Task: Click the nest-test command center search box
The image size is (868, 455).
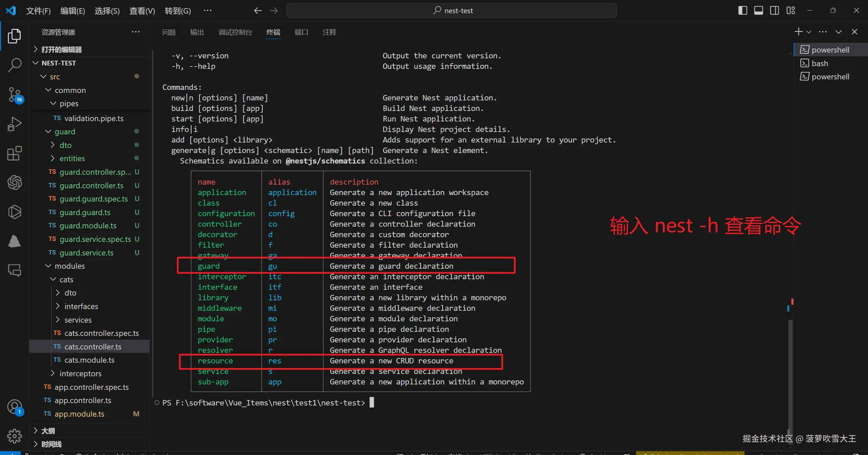Action: coord(452,11)
